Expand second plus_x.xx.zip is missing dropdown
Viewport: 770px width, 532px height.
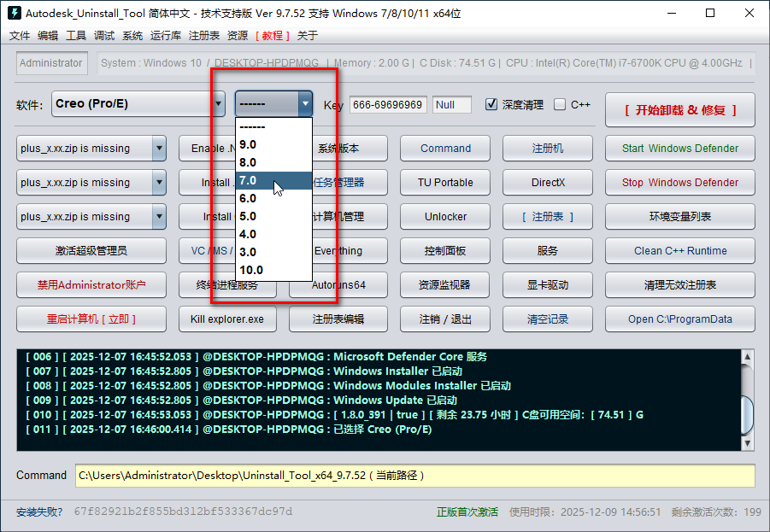pos(159,183)
